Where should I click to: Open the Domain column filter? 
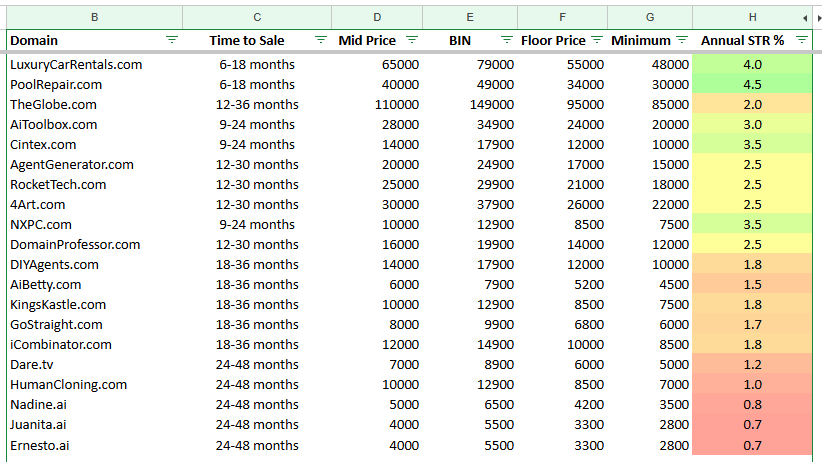click(x=171, y=40)
